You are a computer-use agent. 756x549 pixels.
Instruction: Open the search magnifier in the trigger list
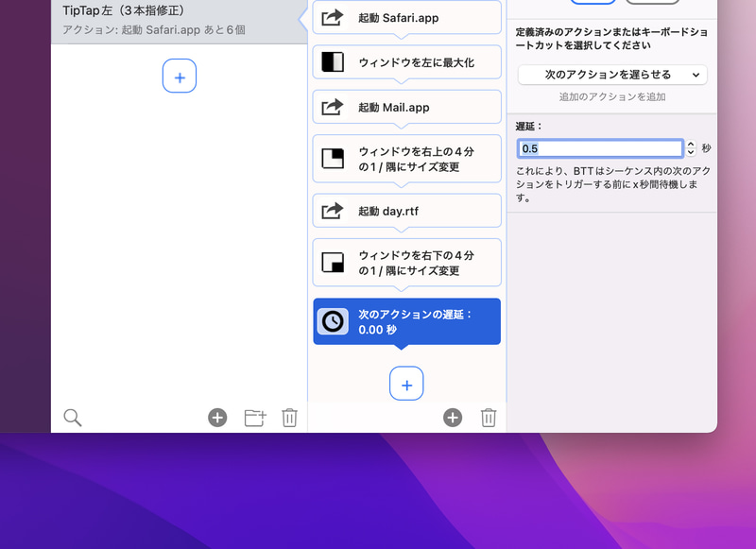(x=73, y=418)
